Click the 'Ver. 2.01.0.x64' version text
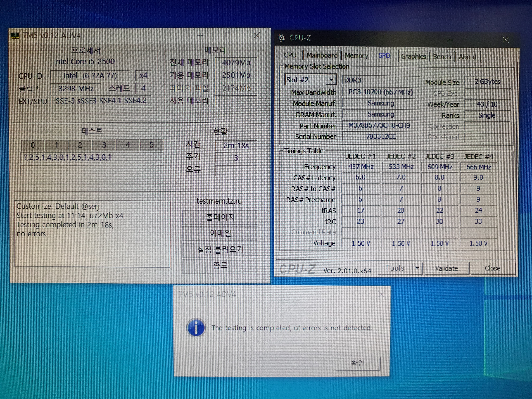The width and height of the screenshot is (532, 399). [x=347, y=271]
